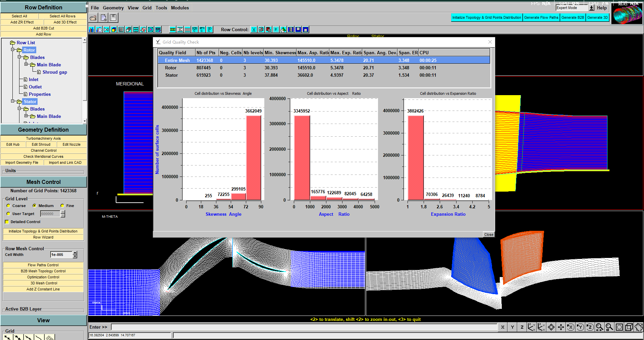
Task: Click the B2B C toolbar icon
Action: [195, 29]
